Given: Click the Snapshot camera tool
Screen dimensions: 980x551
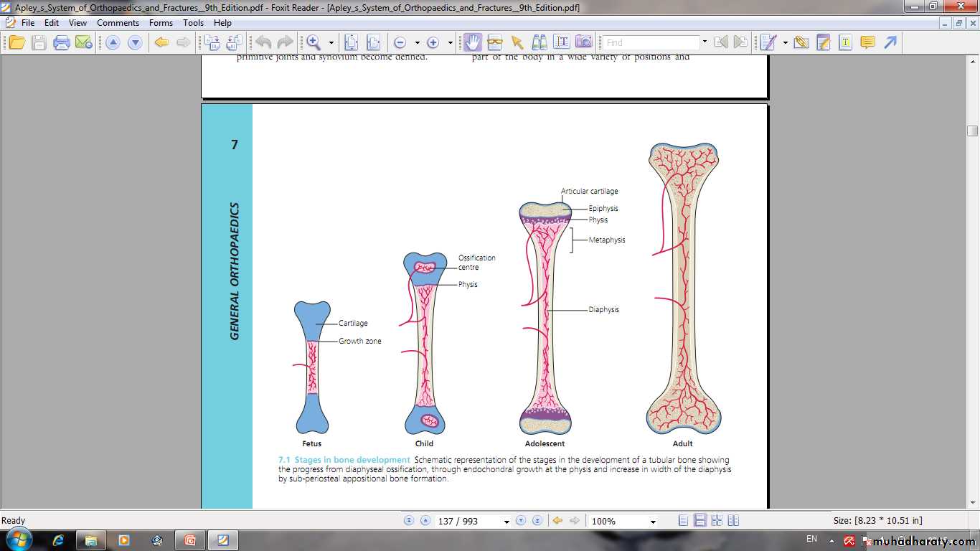Looking at the screenshot, I should (x=584, y=42).
